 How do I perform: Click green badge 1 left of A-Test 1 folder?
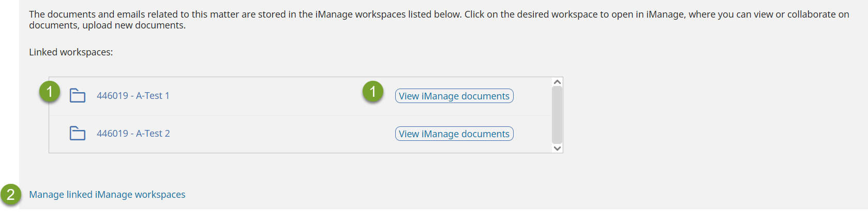tap(50, 92)
